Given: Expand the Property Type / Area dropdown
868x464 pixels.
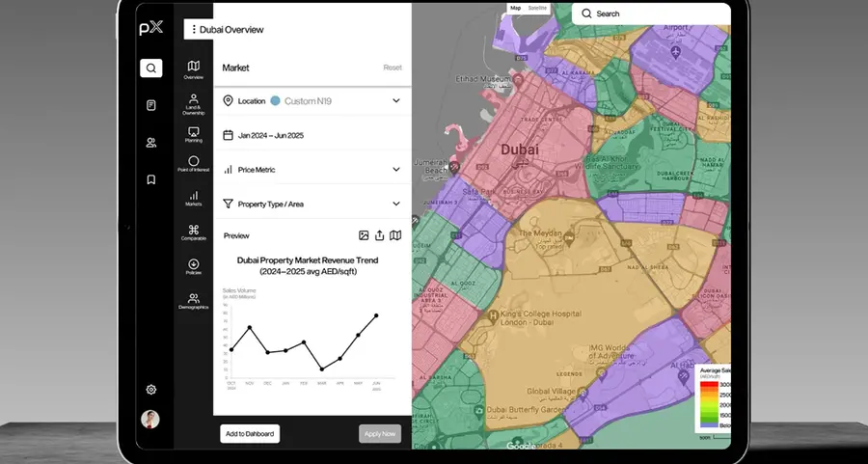Looking at the screenshot, I should pyautogui.click(x=395, y=204).
